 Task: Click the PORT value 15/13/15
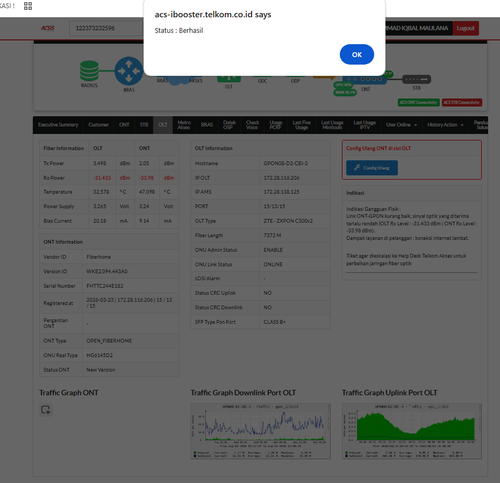[x=274, y=206]
